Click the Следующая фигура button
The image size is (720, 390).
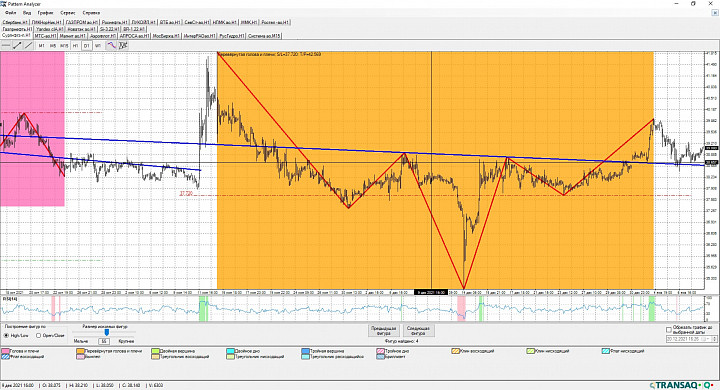pos(418,331)
